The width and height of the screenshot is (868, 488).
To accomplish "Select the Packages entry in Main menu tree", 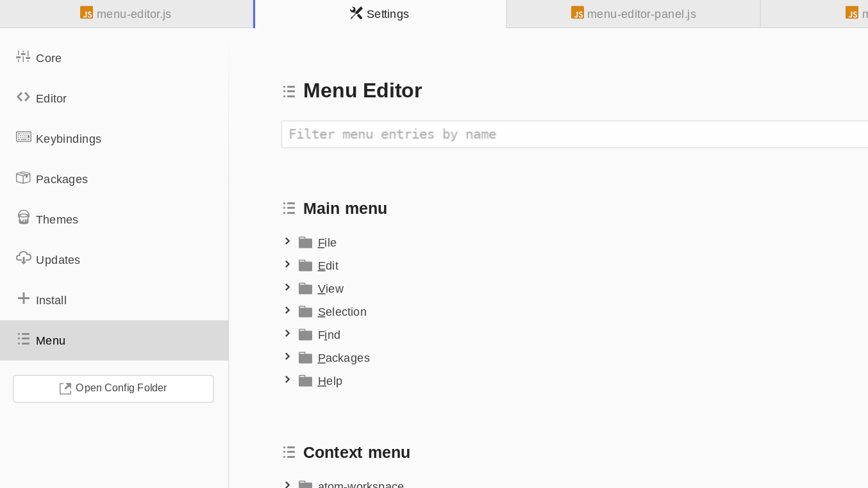I will (344, 358).
